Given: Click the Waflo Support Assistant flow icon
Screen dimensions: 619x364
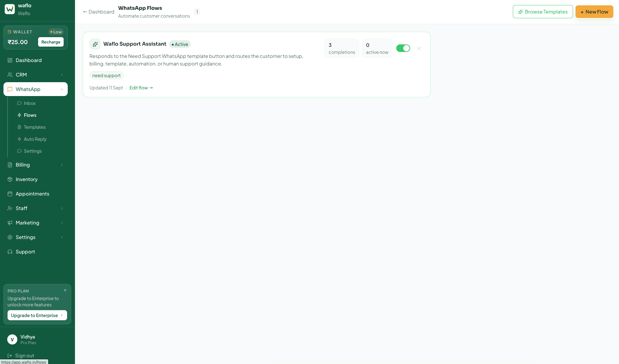Looking at the screenshot, I should tap(95, 44).
